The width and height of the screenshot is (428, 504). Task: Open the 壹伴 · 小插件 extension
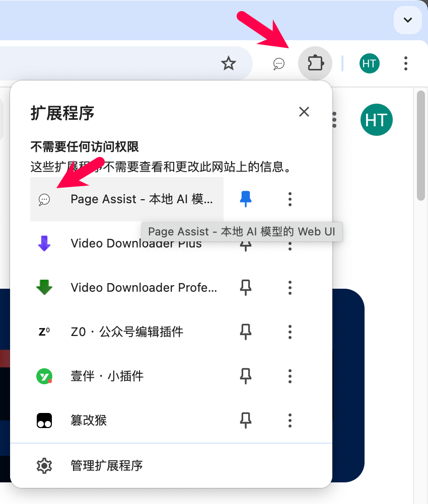(127, 376)
